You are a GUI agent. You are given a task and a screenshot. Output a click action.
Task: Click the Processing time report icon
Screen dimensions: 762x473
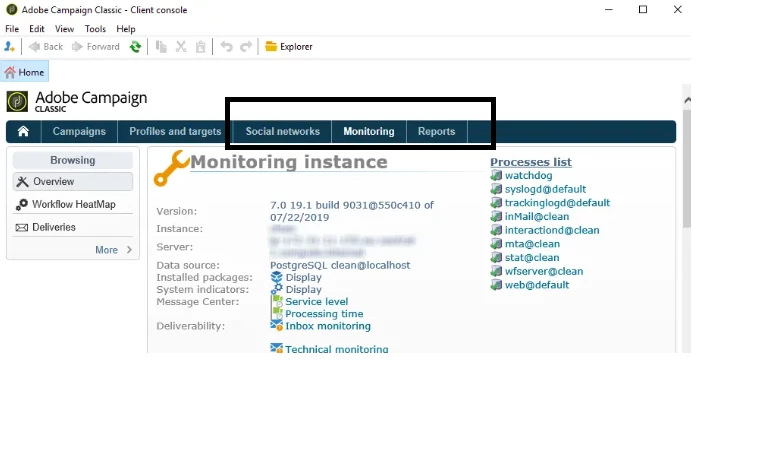(277, 313)
